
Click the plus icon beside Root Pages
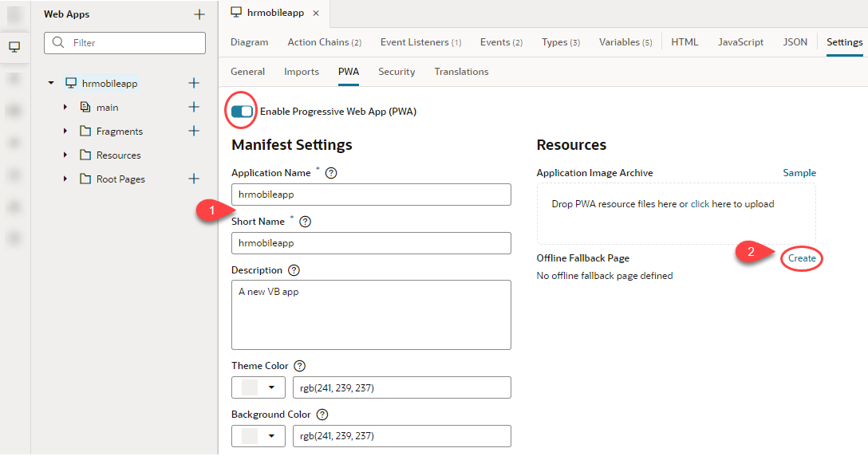click(194, 179)
